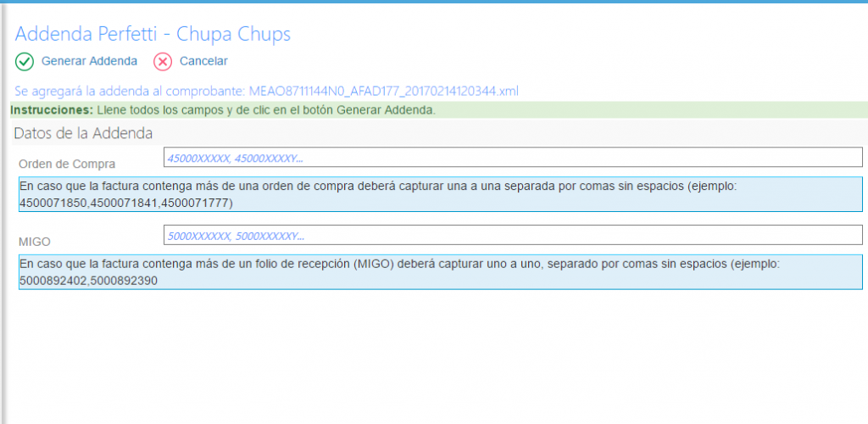This screenshot has height=424, width=868.
Task: Focus the MIGO input field
Action: (x=513, y=235)
